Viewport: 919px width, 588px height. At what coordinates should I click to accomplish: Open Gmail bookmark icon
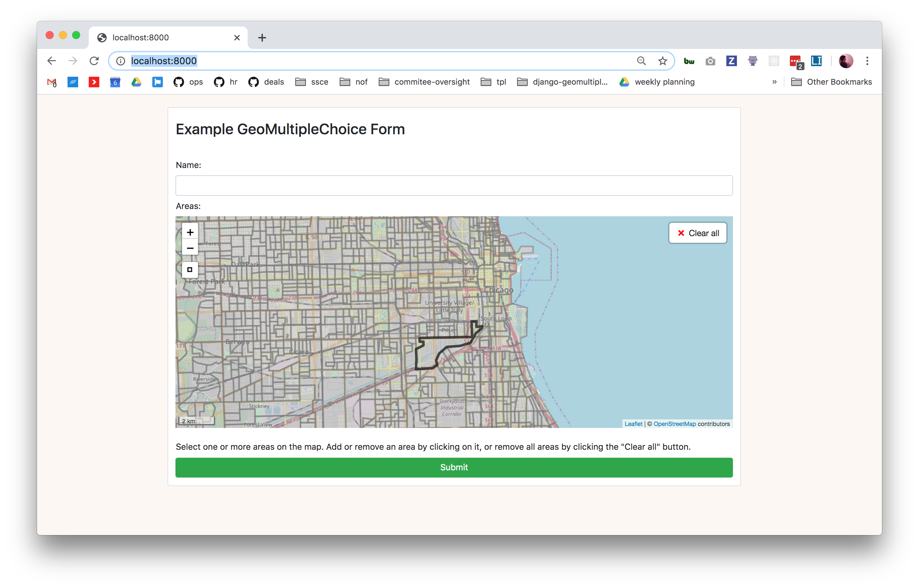[52, 82]
